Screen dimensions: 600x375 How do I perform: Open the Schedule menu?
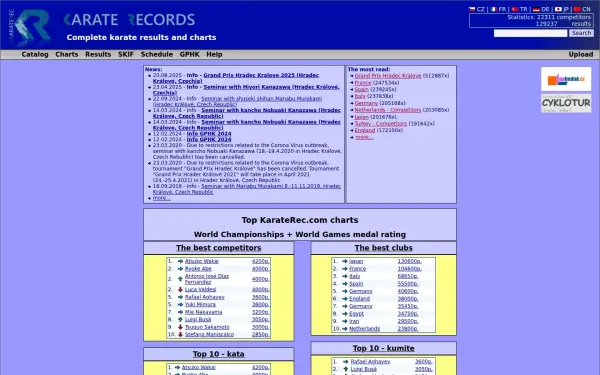point(157,54)
